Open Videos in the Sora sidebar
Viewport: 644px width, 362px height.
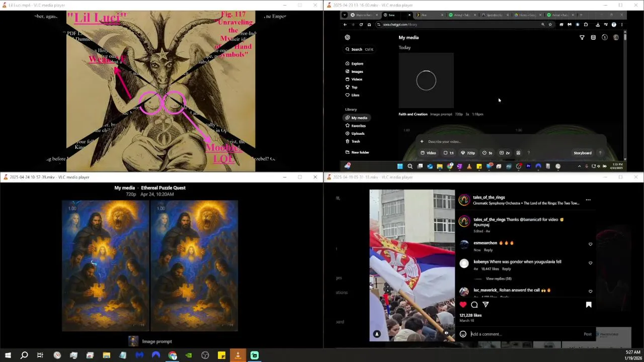(354, 79)
